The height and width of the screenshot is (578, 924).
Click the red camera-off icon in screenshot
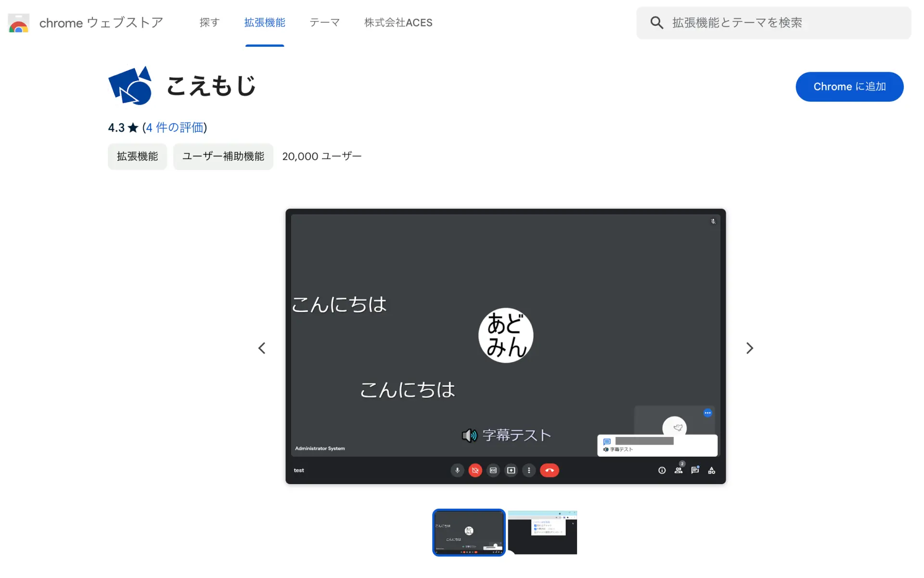[475, 470]
